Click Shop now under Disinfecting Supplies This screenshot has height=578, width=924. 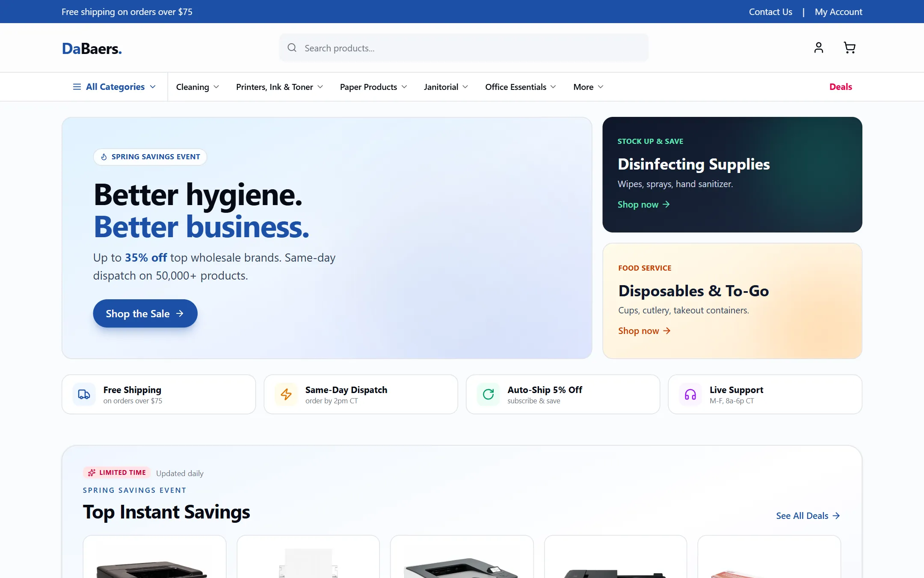point(643,205)
